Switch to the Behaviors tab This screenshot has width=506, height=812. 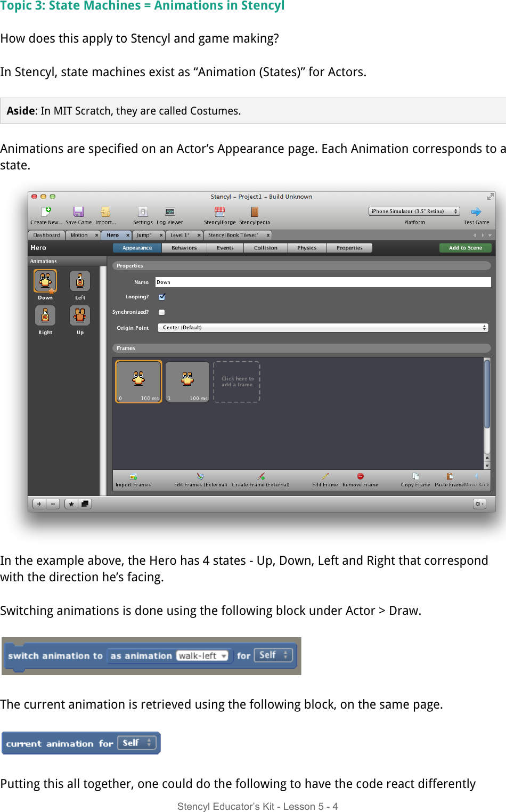coord(184,248)
